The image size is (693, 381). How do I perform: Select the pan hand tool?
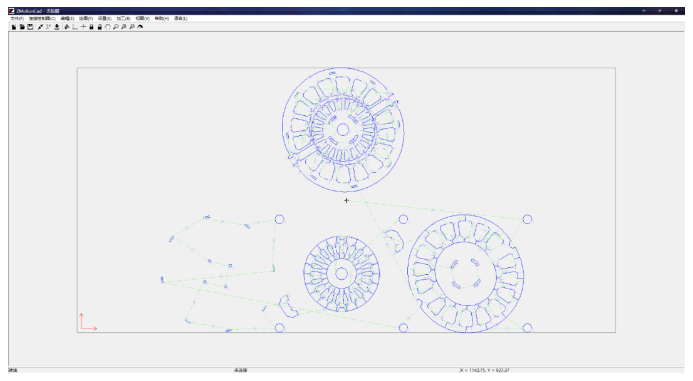pos(107,27)
